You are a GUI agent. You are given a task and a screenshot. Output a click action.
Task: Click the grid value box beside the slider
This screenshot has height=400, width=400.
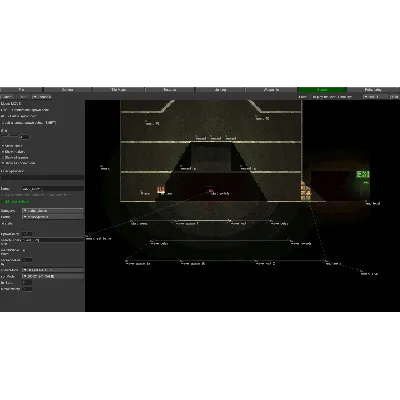click(x=25, y=137)
